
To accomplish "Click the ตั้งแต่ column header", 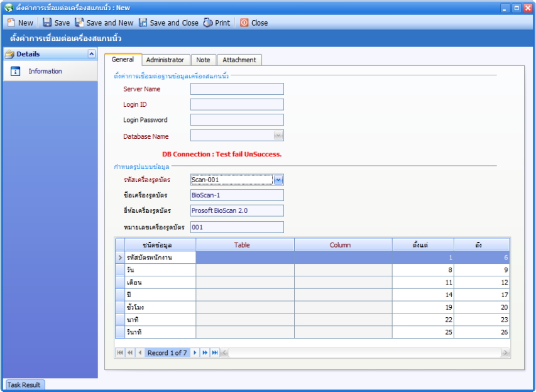I will tap(423, 245).
